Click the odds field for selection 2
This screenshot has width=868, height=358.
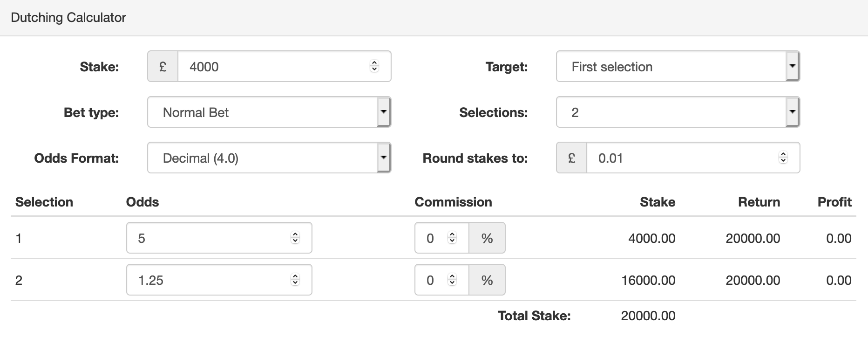click(x=210, y=280)
